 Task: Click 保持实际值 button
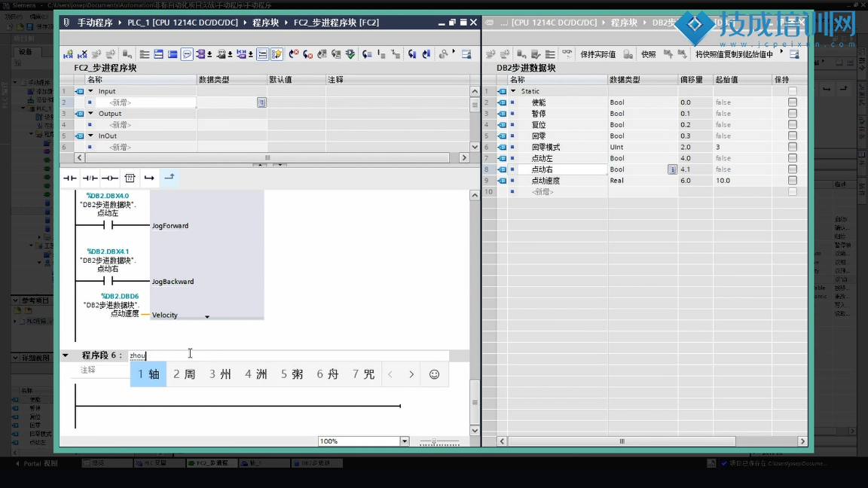(598, 54)
